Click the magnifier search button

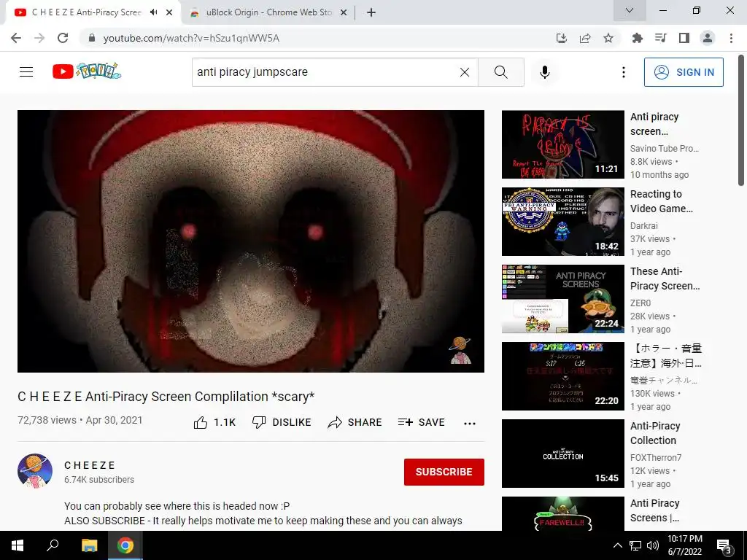pyautogui.click(x=500, y=72)
